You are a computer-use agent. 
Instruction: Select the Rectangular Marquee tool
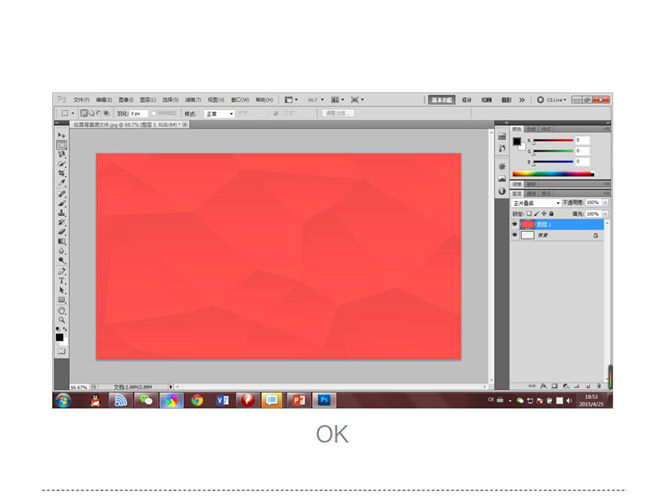click(x=61, y=145)
